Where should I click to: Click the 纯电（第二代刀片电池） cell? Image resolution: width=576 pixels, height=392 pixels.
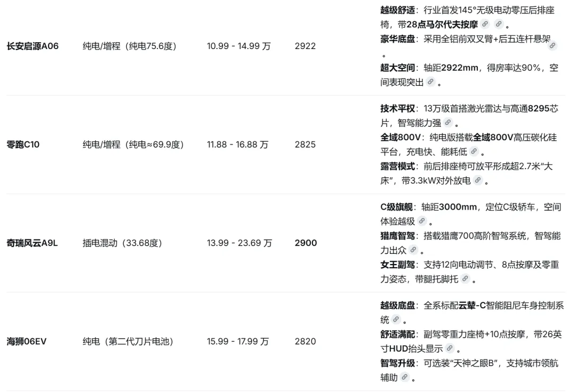point(128,341)
